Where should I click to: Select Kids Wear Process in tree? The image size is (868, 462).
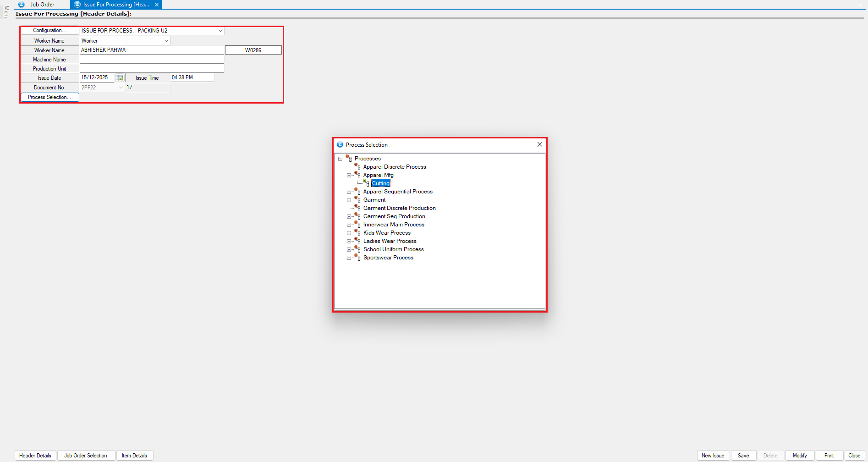click(387, 233)
